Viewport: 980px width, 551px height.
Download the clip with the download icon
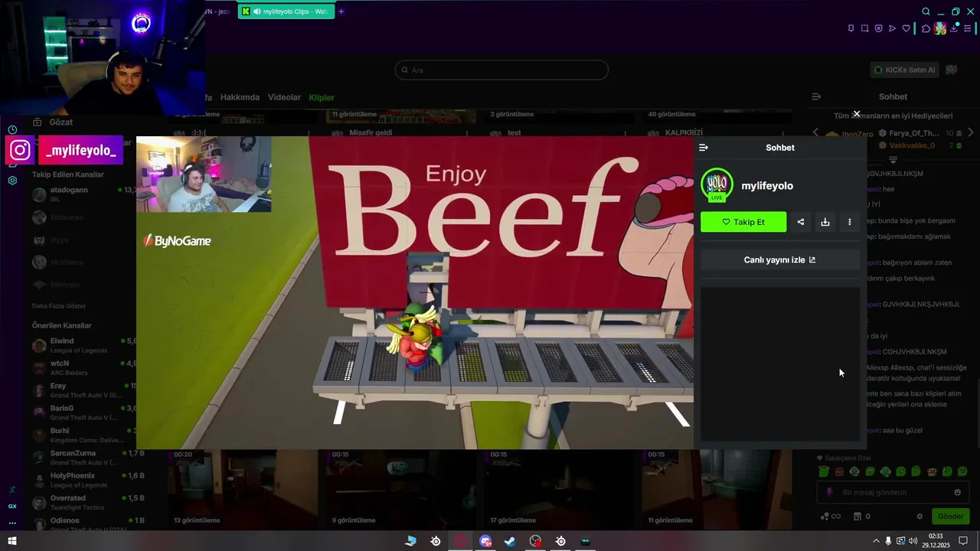(825, 222)
